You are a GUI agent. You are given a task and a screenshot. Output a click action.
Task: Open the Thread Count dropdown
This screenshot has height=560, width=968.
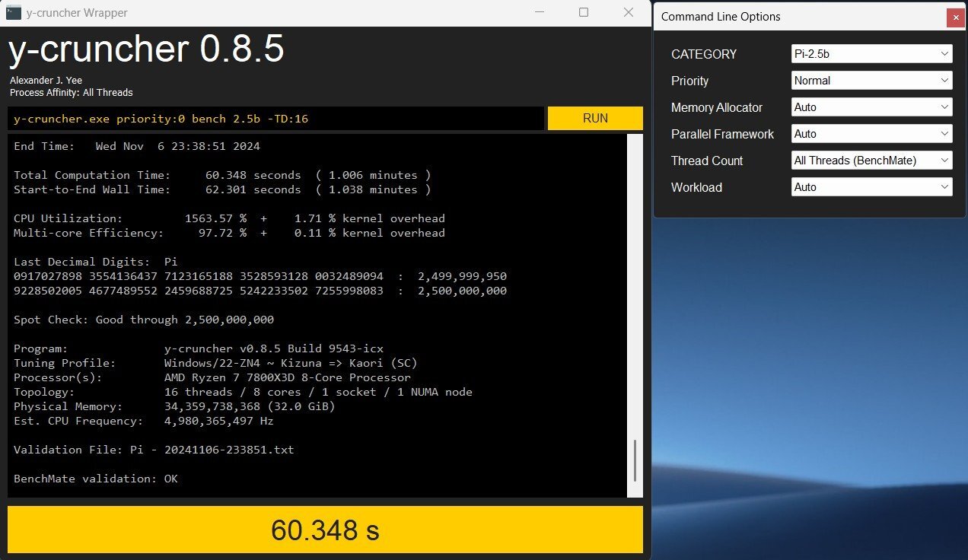872,161
